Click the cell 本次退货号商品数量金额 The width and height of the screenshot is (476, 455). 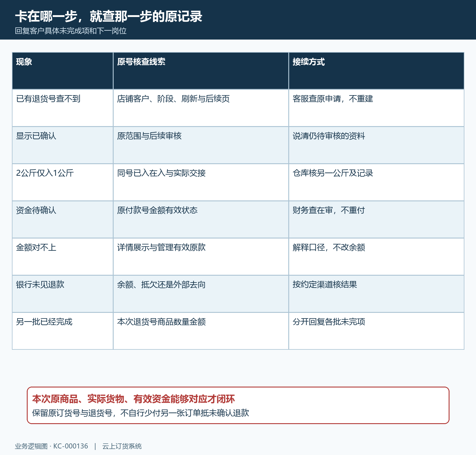click(x=201, y=331)
